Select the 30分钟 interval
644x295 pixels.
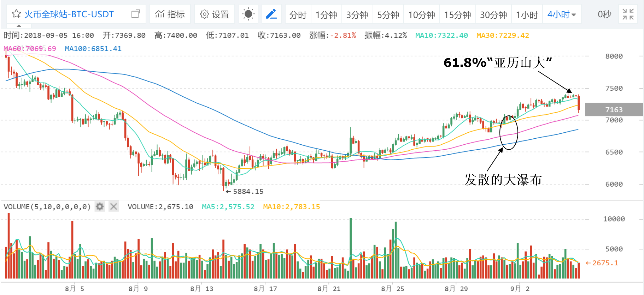[x=493, y=14]
